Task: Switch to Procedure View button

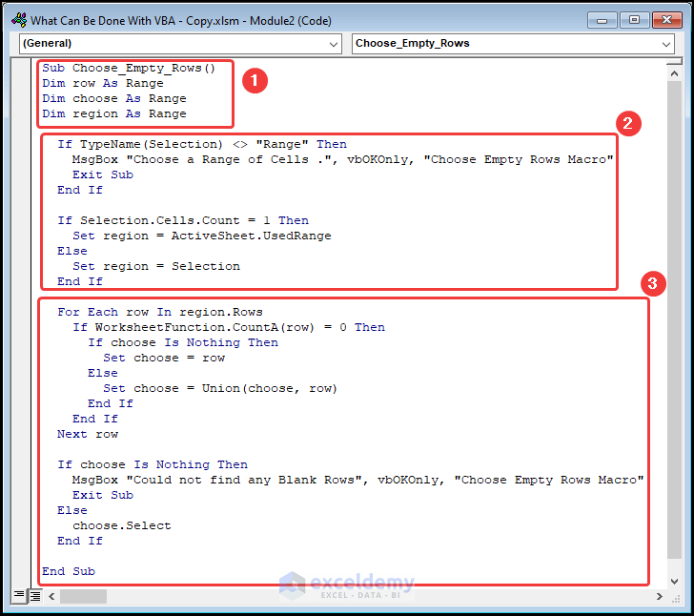Action: click(19, 595)
